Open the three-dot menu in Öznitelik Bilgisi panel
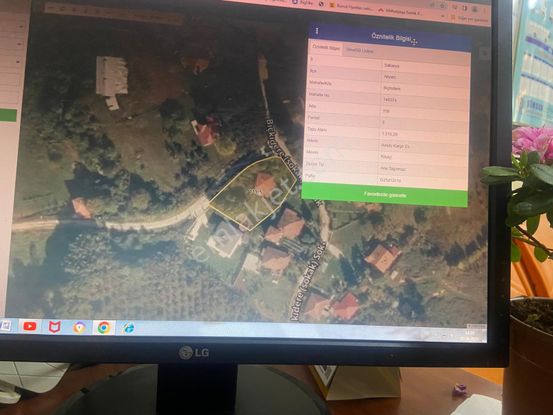553x415 pixels. tap(317, 31)
